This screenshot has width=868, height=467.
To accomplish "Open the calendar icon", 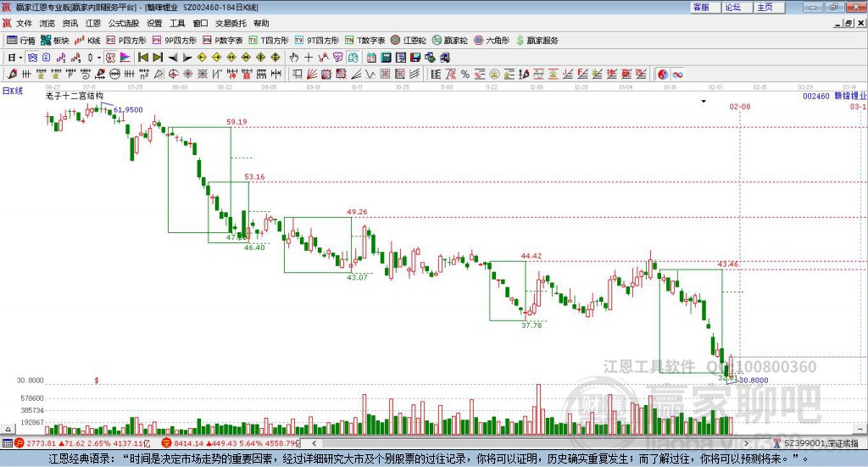I will 371,58.
